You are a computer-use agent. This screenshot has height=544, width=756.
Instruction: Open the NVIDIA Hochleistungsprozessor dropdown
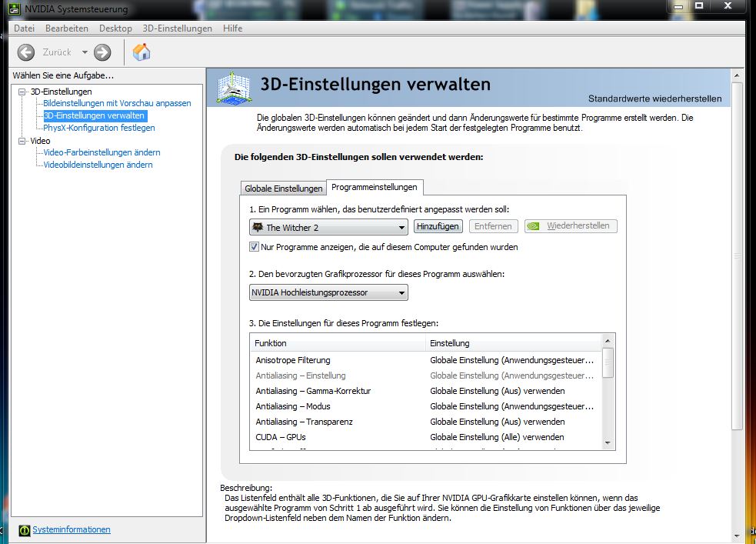point(328,292)
